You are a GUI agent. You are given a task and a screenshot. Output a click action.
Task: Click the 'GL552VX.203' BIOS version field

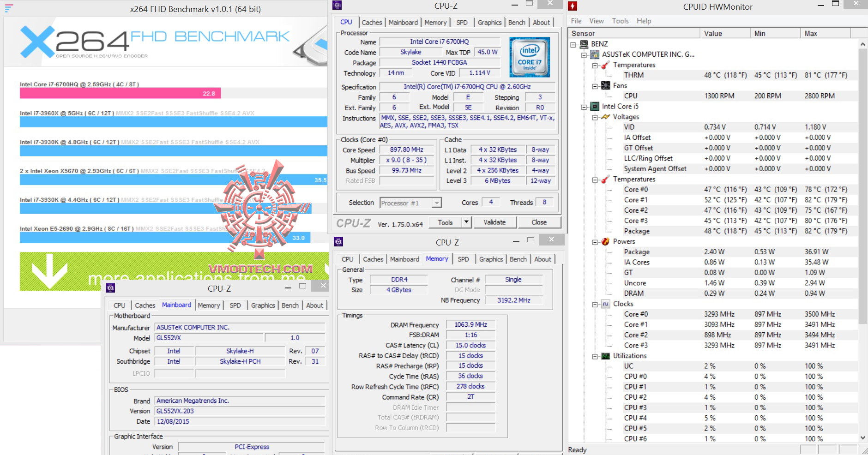click(240, 411)
